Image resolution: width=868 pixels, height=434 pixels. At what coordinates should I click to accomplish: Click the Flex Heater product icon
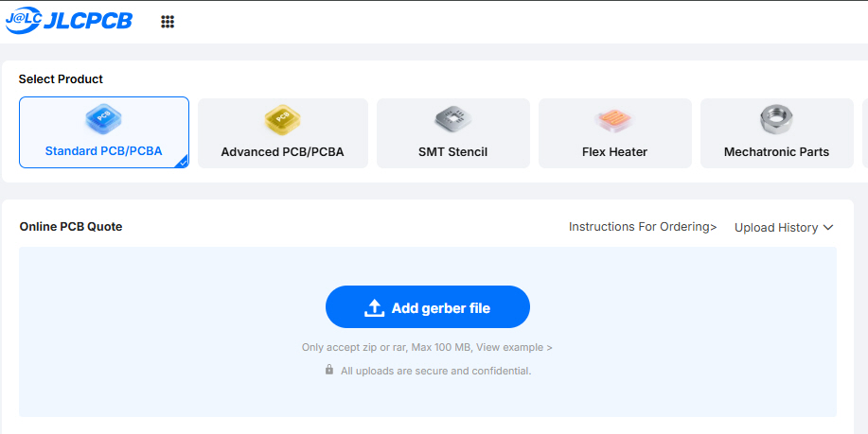pyautogui.click(x=614, y=119)
